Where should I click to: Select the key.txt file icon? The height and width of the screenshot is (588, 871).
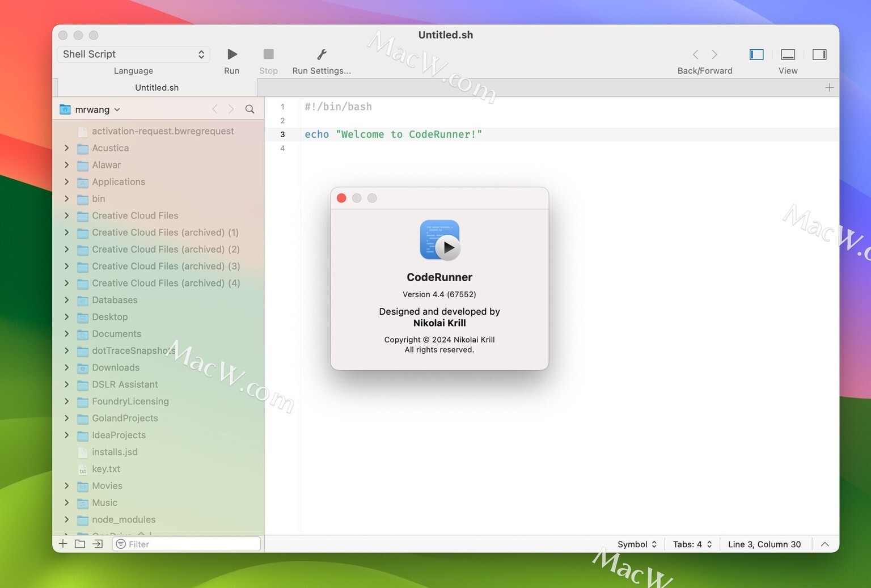coord(83,469)
